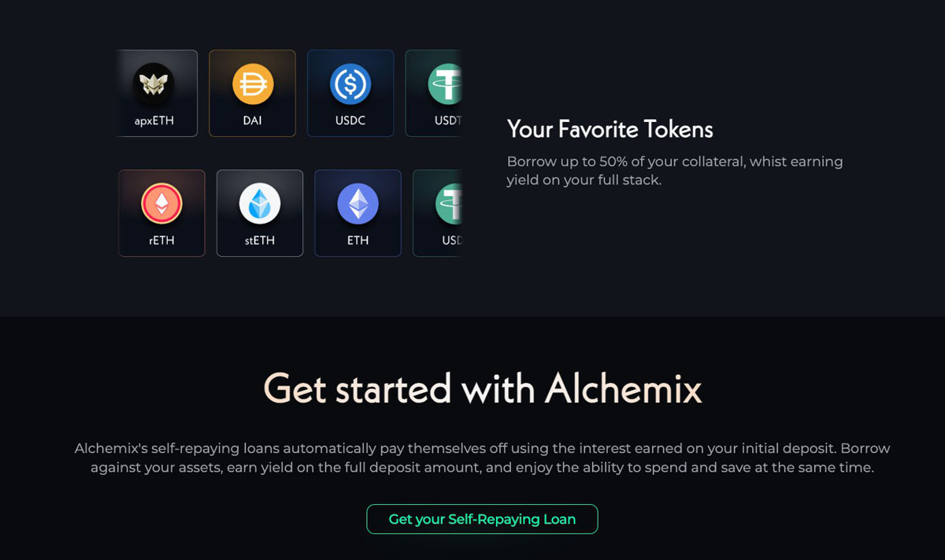945x560 pixels.
Task: Click the apxETH token logo
Action: click(x=154, y=83)
